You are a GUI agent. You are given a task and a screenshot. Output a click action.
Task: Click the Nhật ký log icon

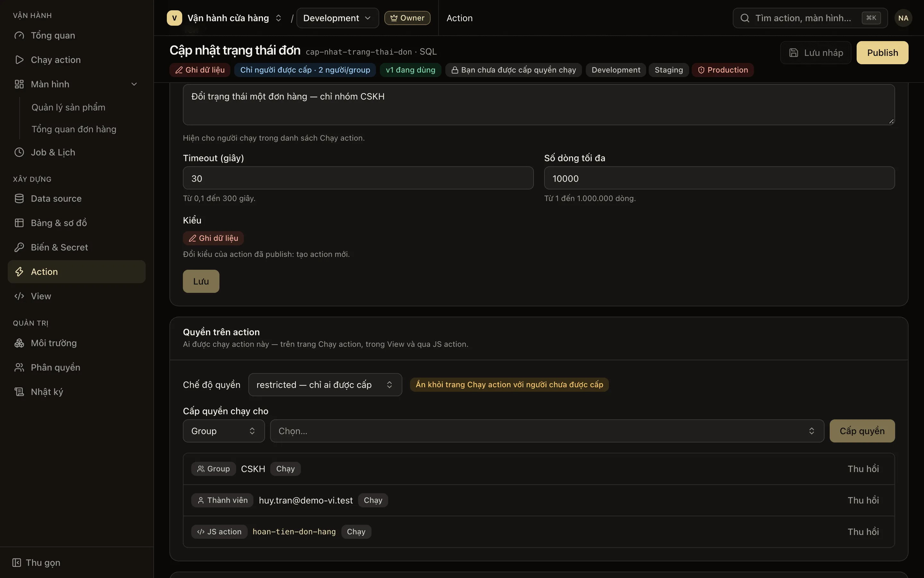coord(19,392)
